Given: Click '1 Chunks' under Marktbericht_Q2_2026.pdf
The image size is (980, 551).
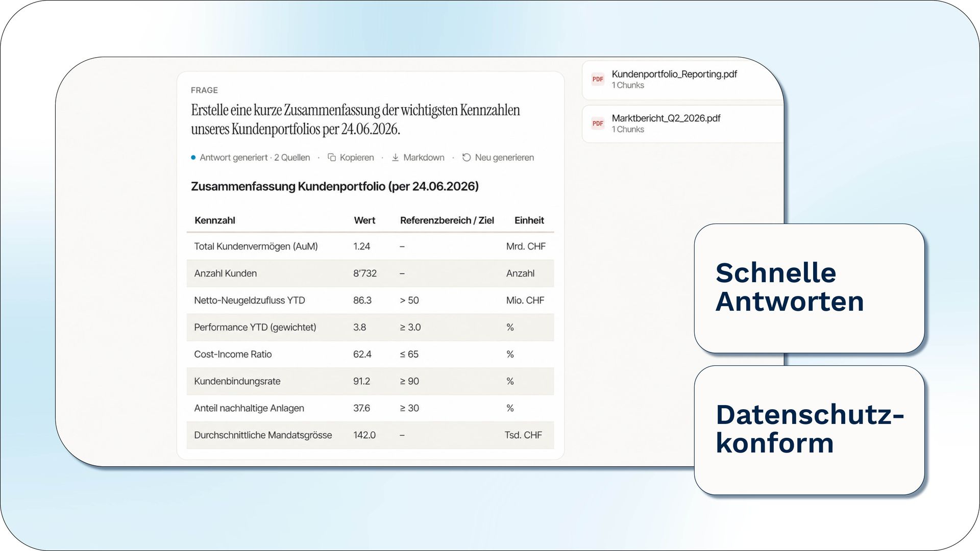Looking at the screenshot, I should tap(628, 130).
